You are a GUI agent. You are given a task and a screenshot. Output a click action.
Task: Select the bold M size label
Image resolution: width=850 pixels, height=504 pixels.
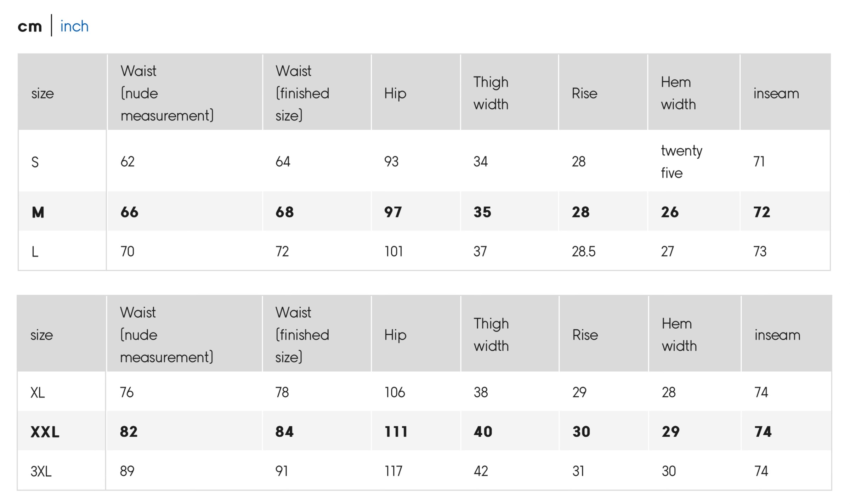pyautogui.click(x=38, y=213)
